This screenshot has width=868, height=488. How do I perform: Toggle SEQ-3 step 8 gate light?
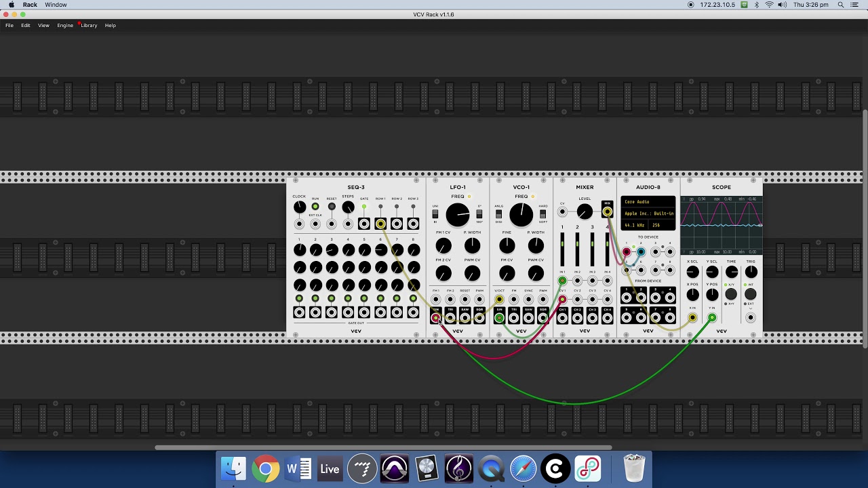tap(413, 298)
